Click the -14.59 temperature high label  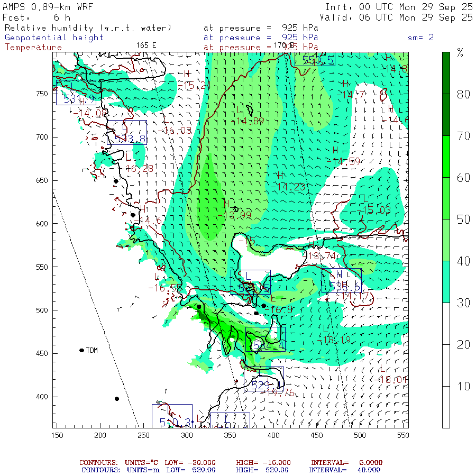pyautogui.click(x=344, y=161)
